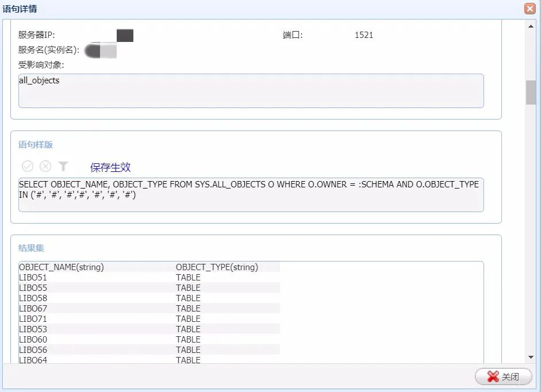The width and height of the screenshot is (541, 392).
Task: Click the port value 1521
Action: coord(364,35)
